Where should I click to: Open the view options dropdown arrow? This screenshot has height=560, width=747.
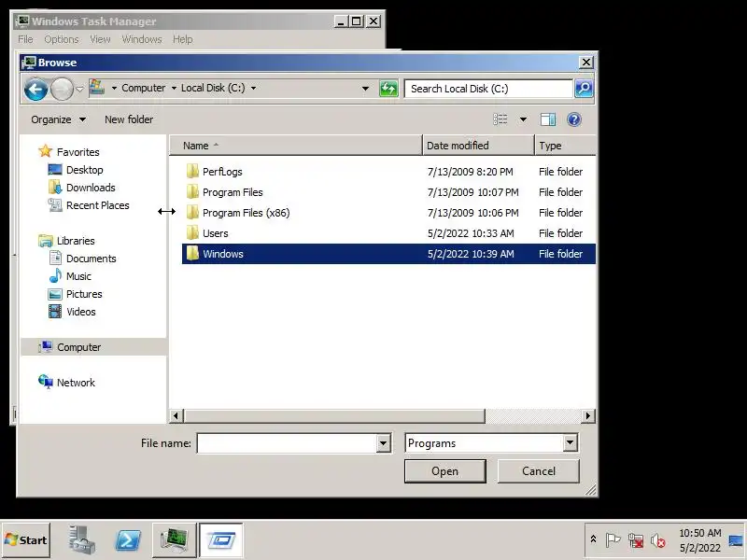[x=523, y=119]
